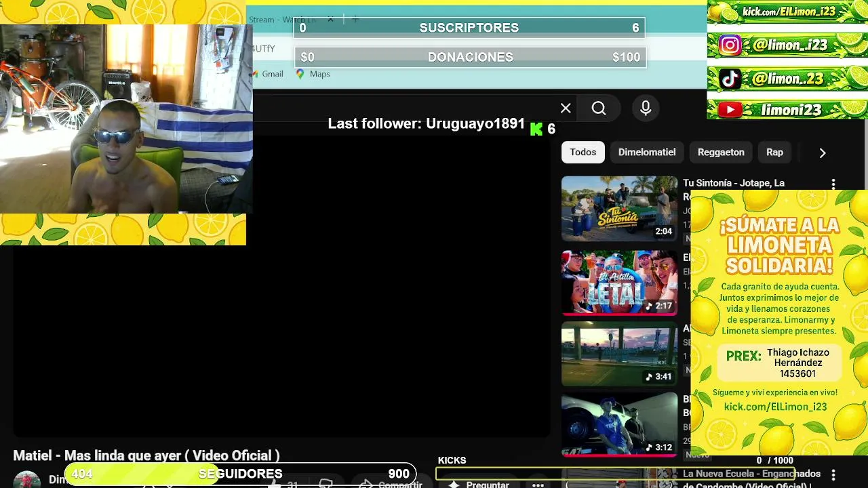Click the Seguidores progress bar

click(x=240, y=474)
